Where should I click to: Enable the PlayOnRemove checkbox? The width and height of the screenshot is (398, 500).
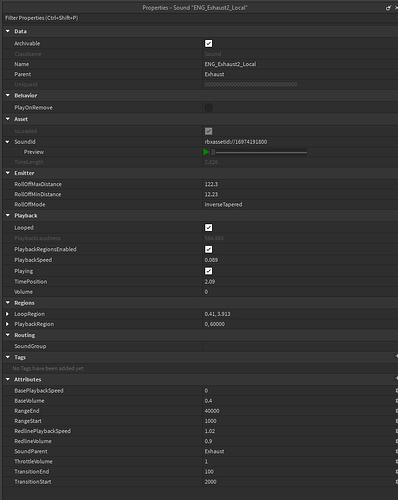tap(208, 107)
